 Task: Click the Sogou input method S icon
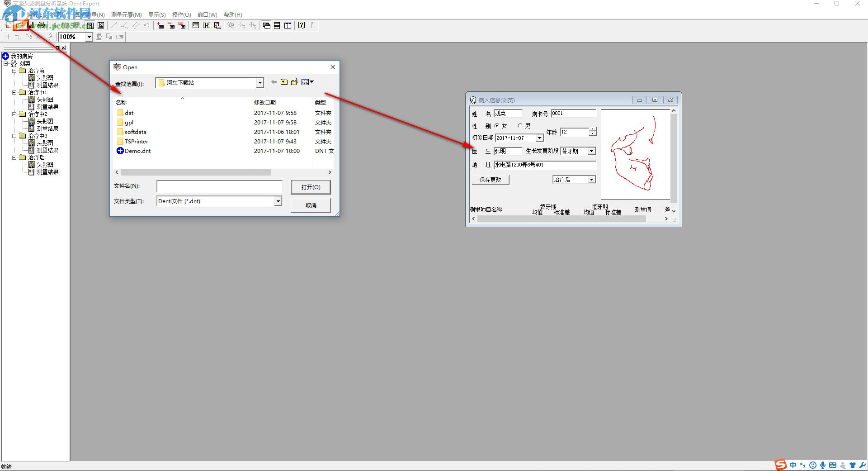781,465
